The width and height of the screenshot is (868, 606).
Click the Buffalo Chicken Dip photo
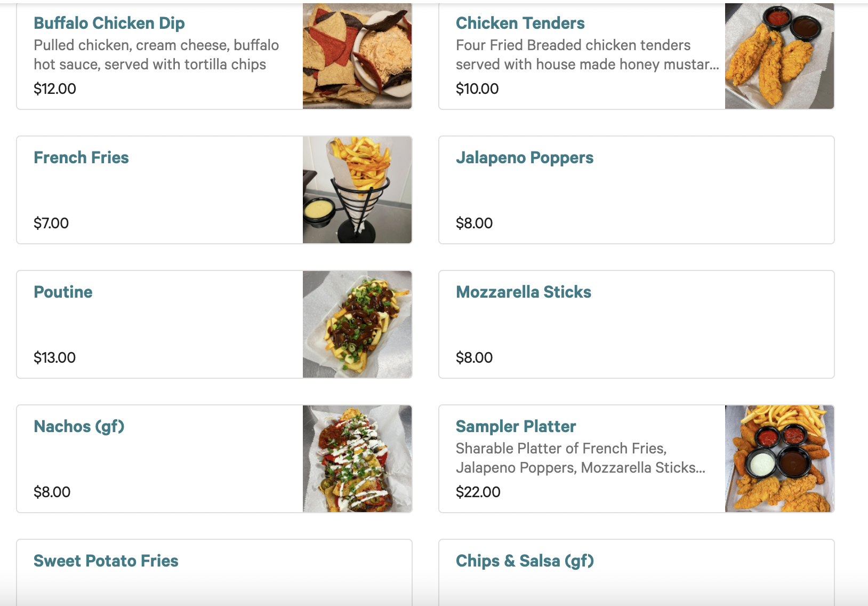pyautogui.click(x=357, y=56)
